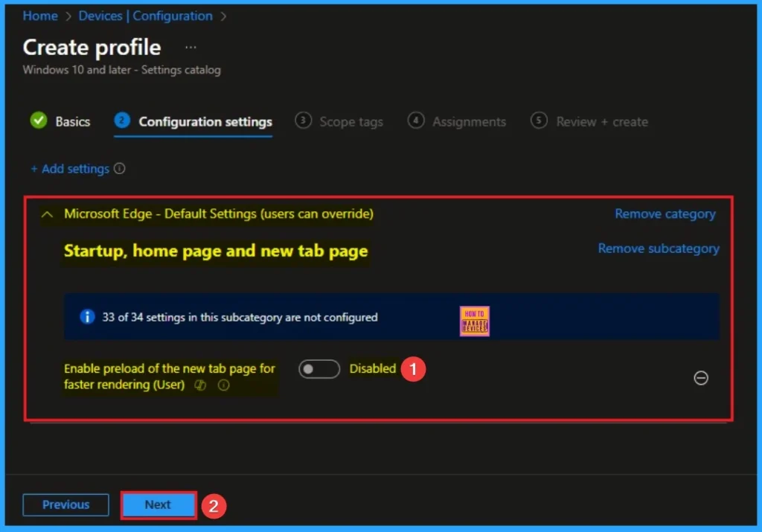Screen dimensions: 762x532
Task: Click the Startup, home page and new tab page heading
Action: click(216, 251)
